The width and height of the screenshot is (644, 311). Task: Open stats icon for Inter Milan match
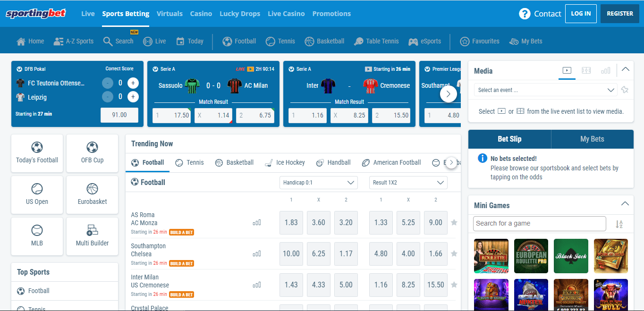click(x=257, y=285)
